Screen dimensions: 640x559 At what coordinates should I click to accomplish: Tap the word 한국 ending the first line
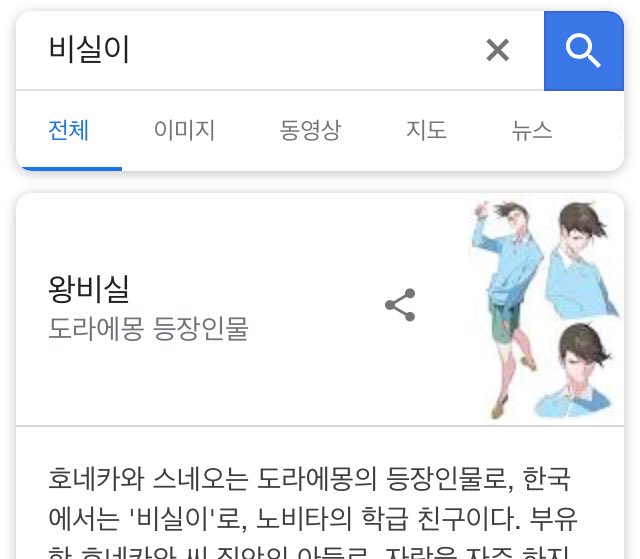[546, 479]
